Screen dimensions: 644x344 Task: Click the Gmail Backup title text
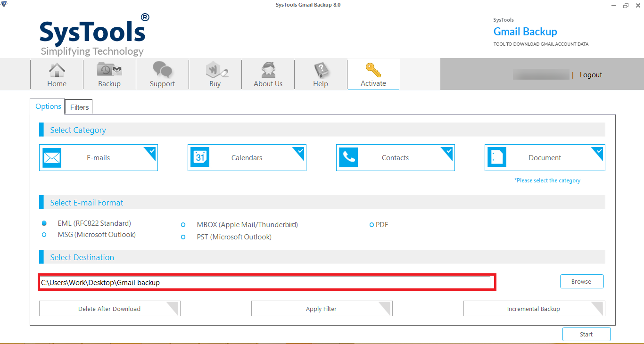tap(525, 32)
